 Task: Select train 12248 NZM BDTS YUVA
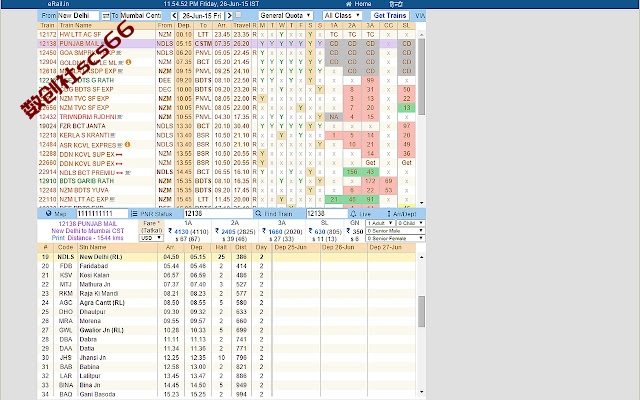click(227, 190)
